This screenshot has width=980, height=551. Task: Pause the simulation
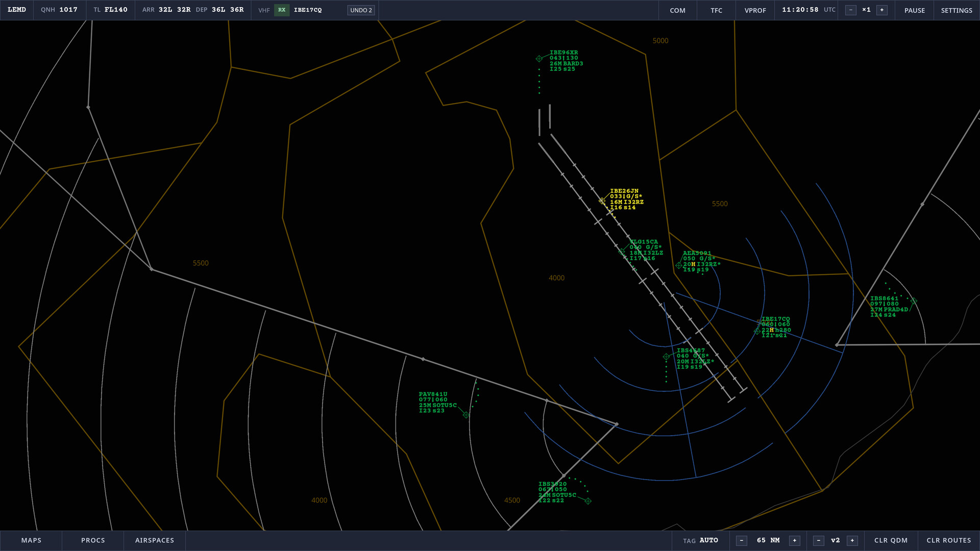[x=914, y=10]
